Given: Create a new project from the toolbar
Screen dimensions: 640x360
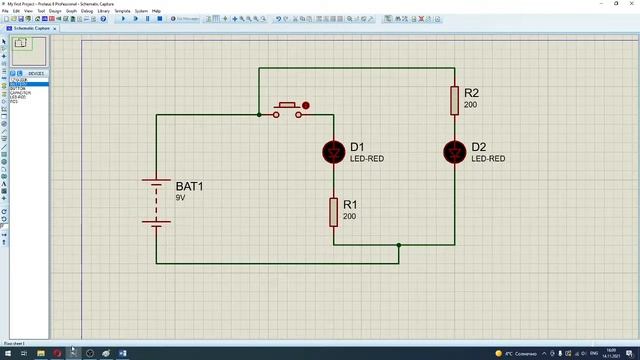Looking at the screenshot, I should tap(6, 19).
